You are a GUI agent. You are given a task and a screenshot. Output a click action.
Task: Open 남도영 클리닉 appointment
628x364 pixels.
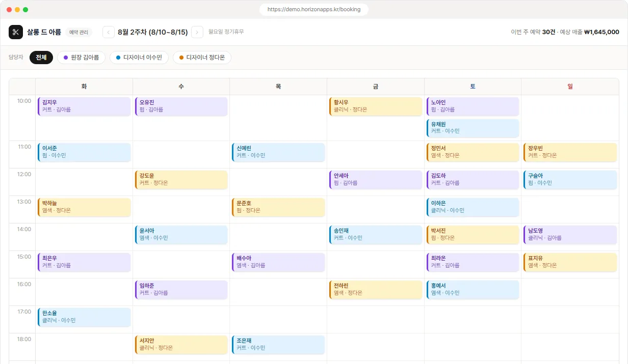click(570, 235)
